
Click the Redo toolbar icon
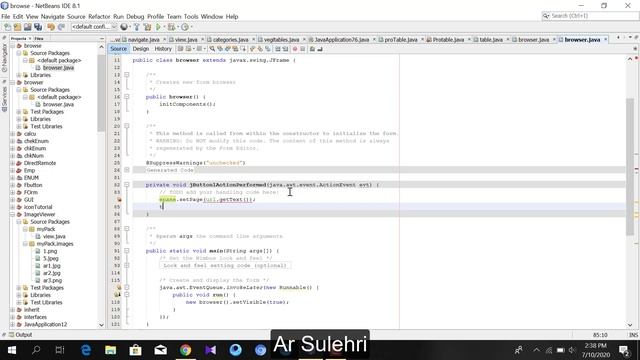tap(61, 27)
